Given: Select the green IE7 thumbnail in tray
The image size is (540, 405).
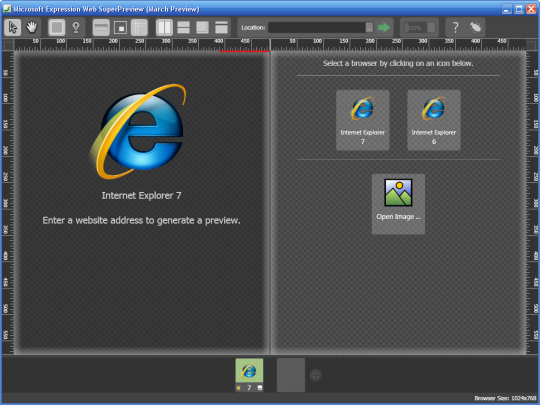Looking at the screenshot, I should tap(249, 371).
